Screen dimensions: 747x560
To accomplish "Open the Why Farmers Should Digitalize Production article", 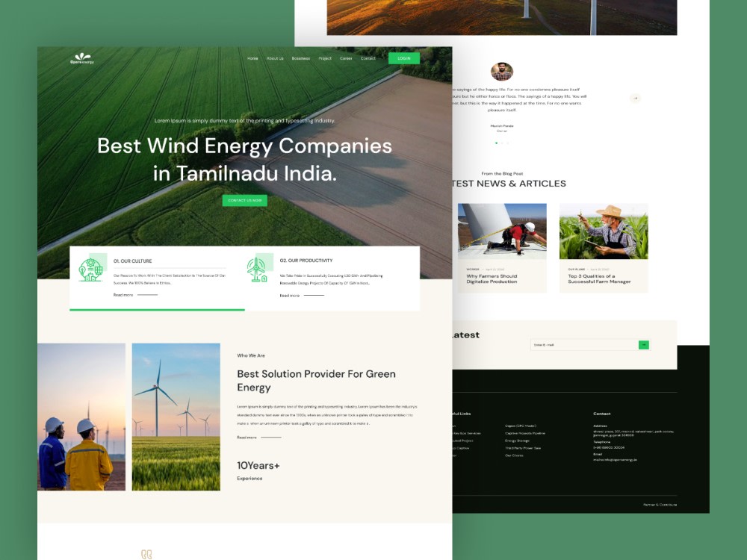I will [492, 279].
